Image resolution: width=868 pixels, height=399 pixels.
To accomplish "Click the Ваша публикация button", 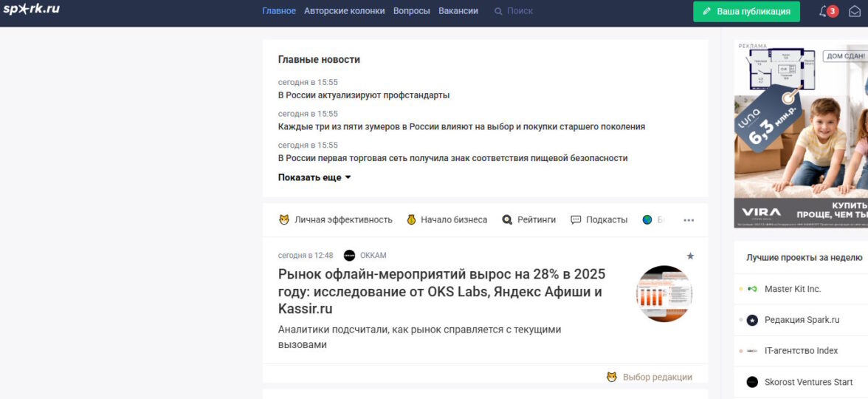I will tap(746, 11).
